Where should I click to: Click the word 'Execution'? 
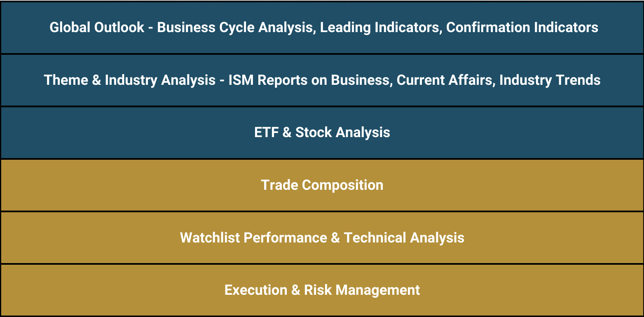click(255, 290)
